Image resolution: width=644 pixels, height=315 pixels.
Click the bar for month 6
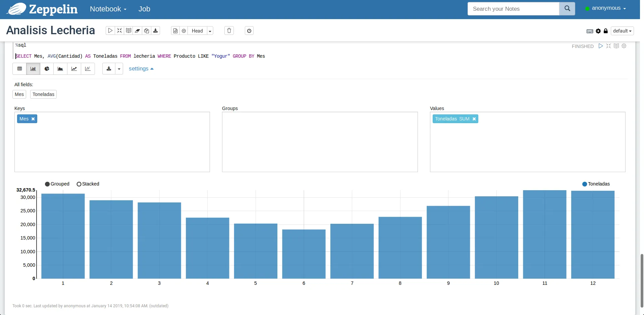304,254
